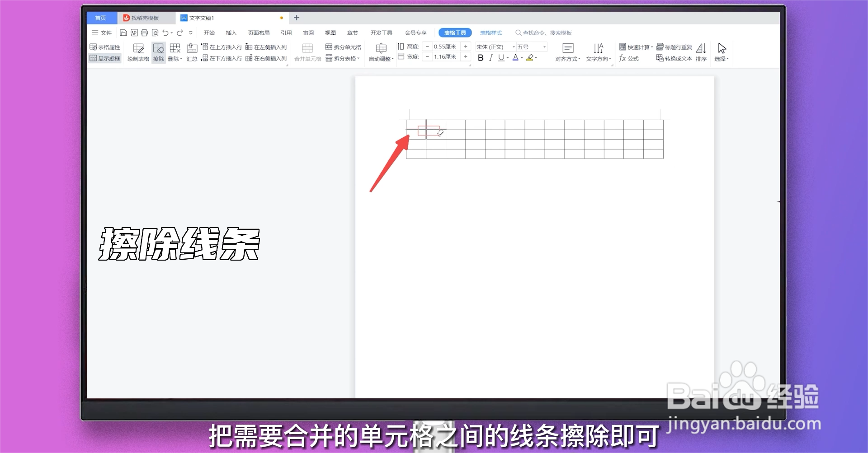
Task: Open the Delete (删除) table menu
Action: tap(175, 52)
